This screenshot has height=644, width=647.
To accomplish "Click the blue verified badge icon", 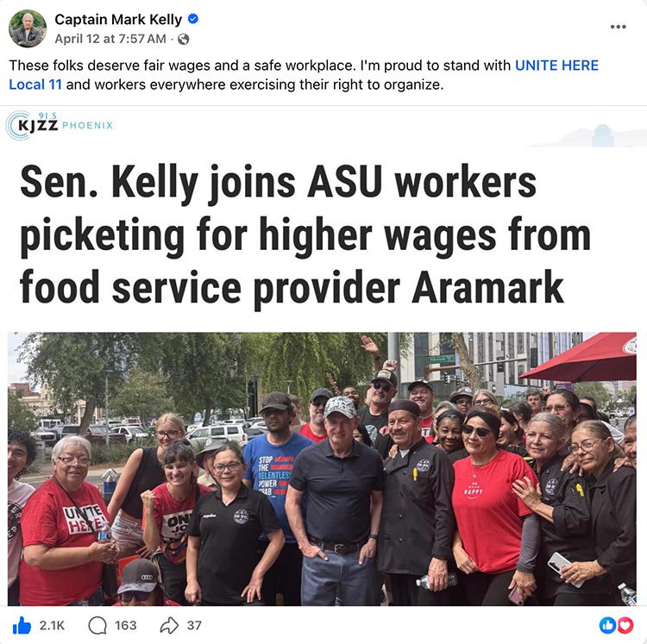I will coord(193,19).
